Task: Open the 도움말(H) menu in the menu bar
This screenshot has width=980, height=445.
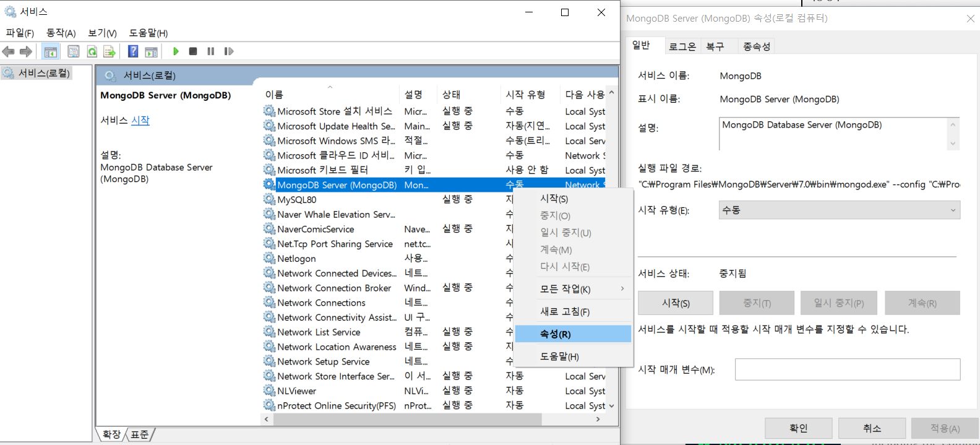Action: tap(148, 33)
